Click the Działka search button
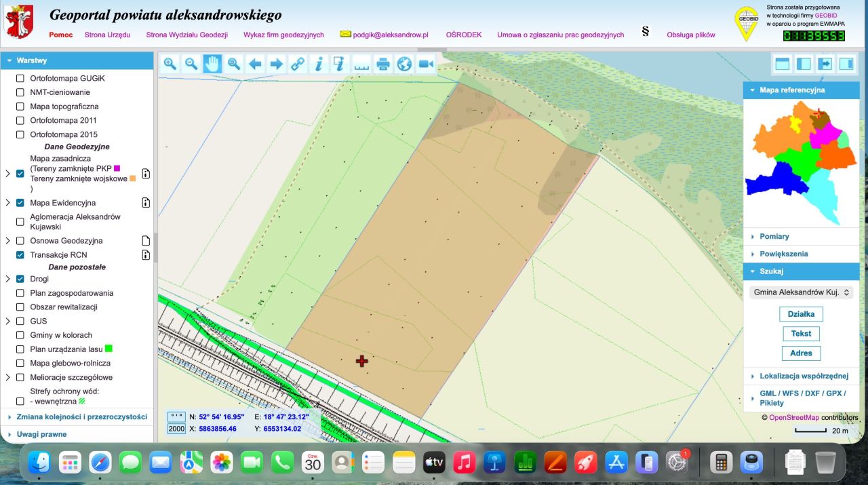868x485 pixels. [801, 314]
